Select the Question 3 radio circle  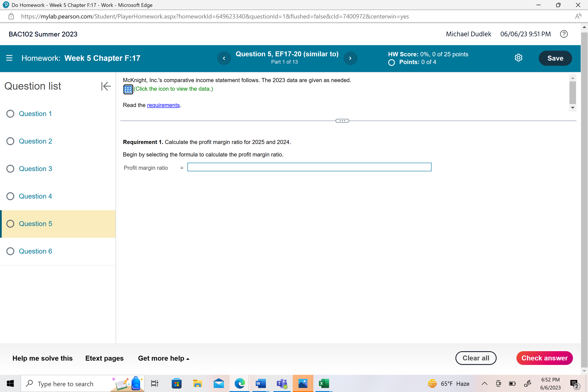(10, 169)
